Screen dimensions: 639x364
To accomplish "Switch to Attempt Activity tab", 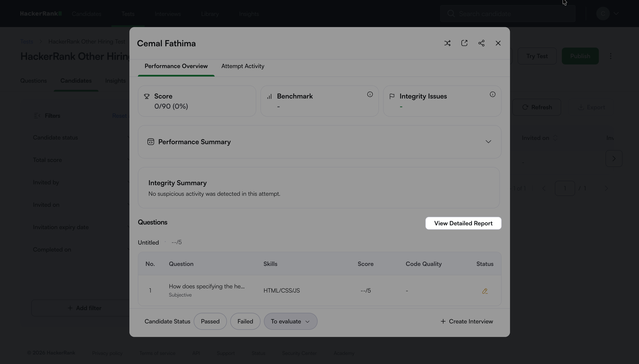I will tap(243, 66).
